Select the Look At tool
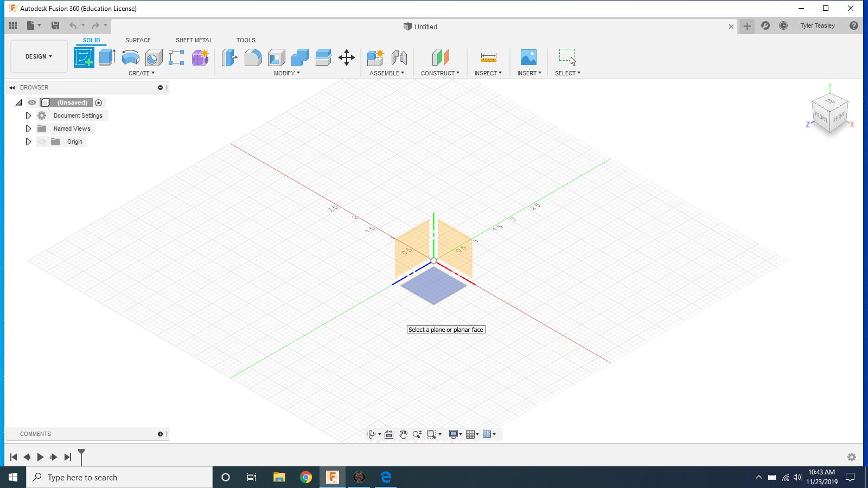 [389, 434]
